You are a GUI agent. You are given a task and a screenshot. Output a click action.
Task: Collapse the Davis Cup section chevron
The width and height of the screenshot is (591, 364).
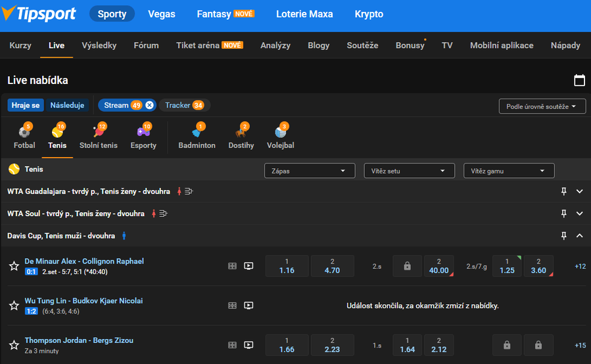tap(580, 236)
